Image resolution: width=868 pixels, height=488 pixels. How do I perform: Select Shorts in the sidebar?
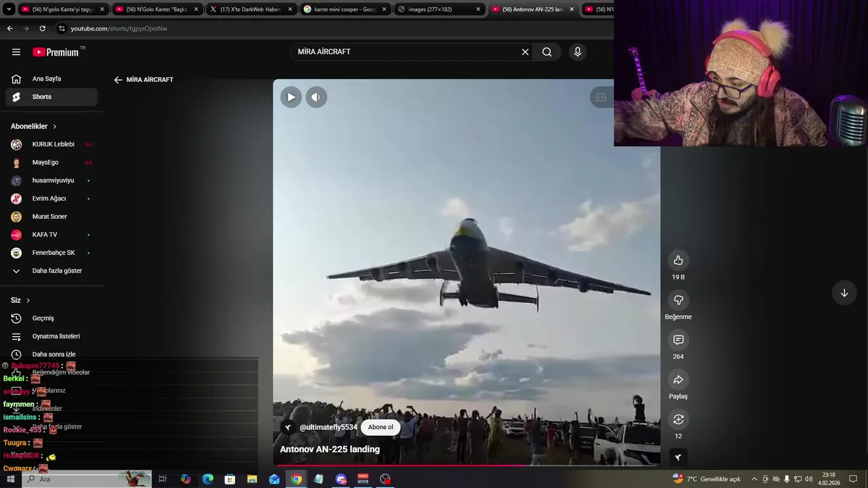coord(52,97)
